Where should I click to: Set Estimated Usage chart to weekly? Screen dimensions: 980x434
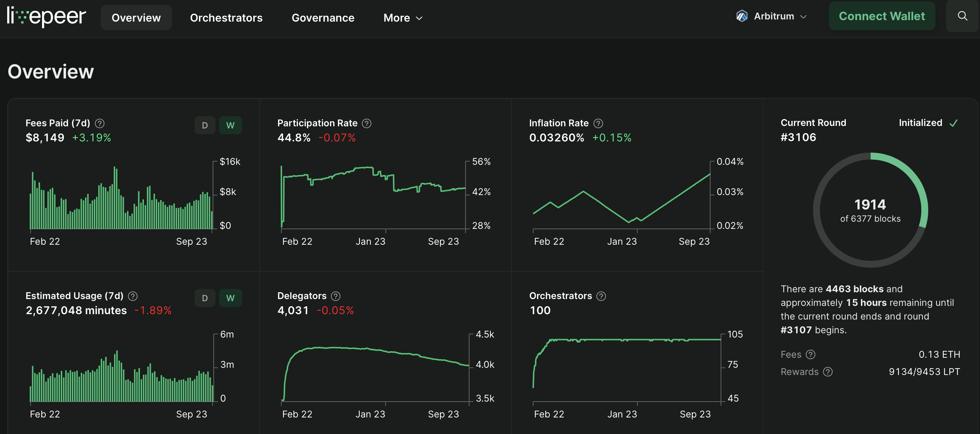[230, 298]
